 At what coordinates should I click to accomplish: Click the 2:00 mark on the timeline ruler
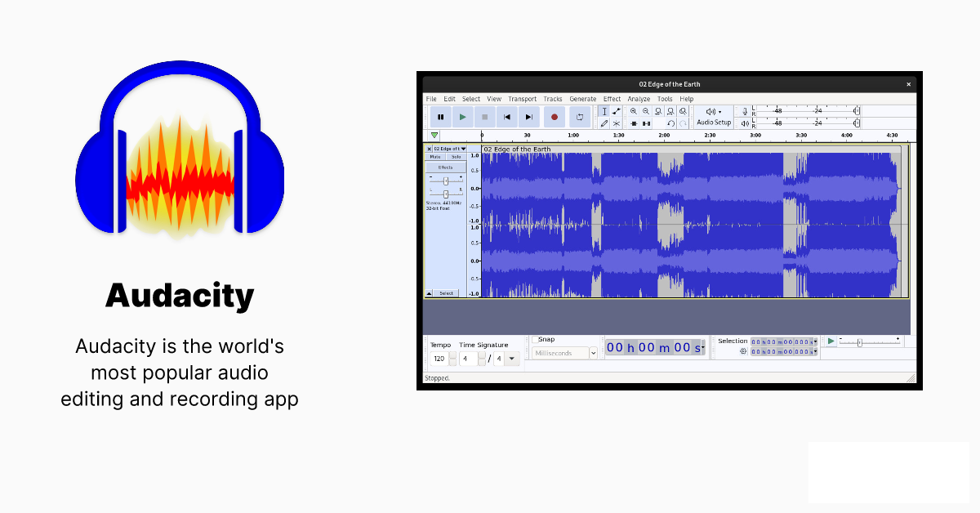(x=665, y=136)
